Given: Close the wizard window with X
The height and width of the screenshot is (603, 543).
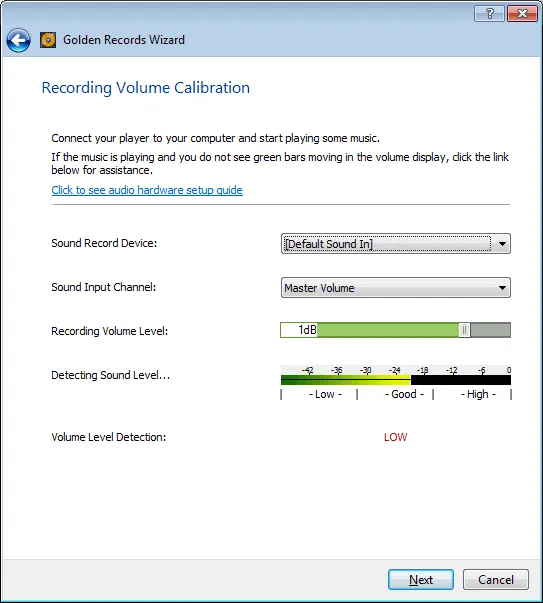Looking at the screenshot, I should click(522, 14).
